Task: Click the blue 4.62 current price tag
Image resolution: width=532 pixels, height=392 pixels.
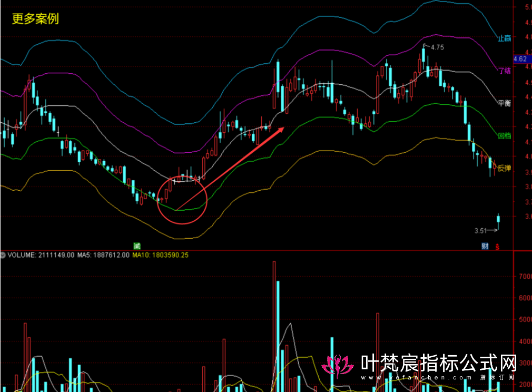Action: pos(522,59)
